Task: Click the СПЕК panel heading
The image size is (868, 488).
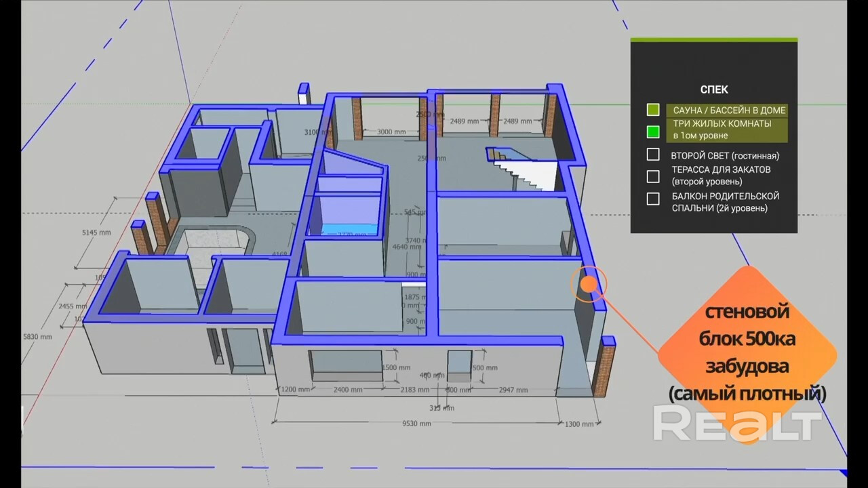Action: point(713,89)
